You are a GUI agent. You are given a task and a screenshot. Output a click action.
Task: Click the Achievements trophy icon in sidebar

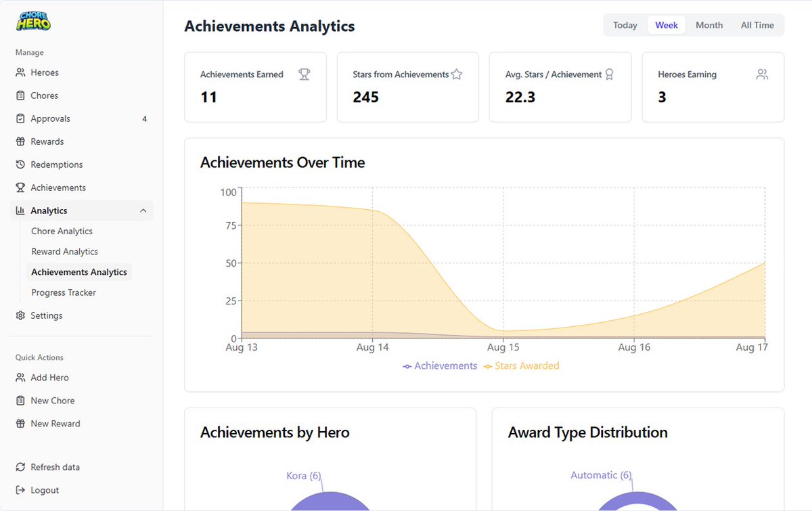tap(20, 187)
